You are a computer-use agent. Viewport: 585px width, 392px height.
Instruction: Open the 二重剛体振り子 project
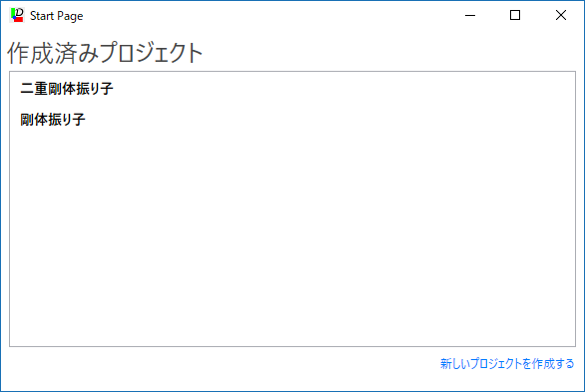67,89
